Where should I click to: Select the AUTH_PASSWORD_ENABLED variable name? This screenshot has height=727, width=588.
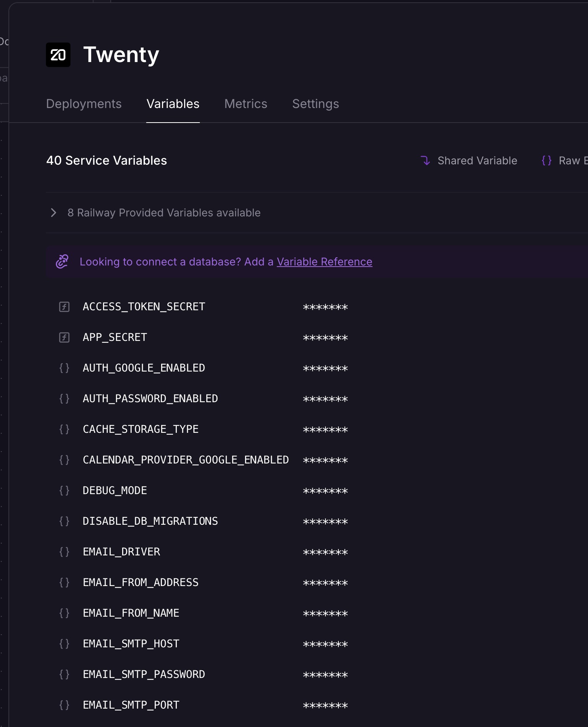(x=150, y=399)
